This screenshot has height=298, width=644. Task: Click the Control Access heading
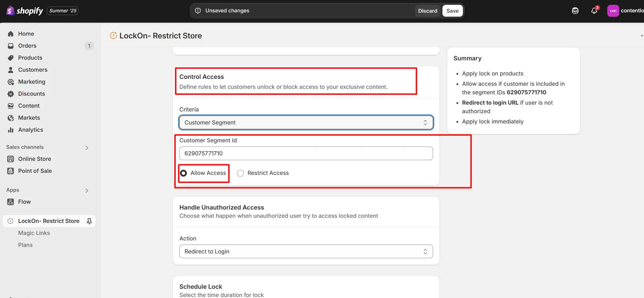(x=202, y=77)
